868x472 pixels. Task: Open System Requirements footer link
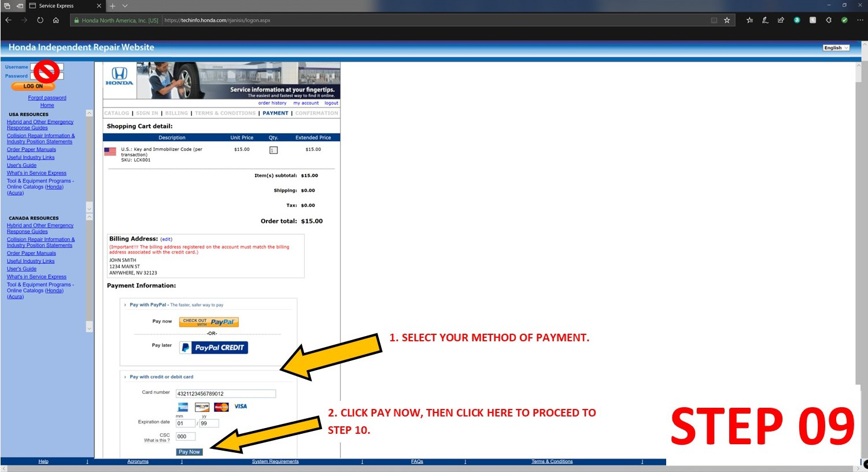point(275,462)
